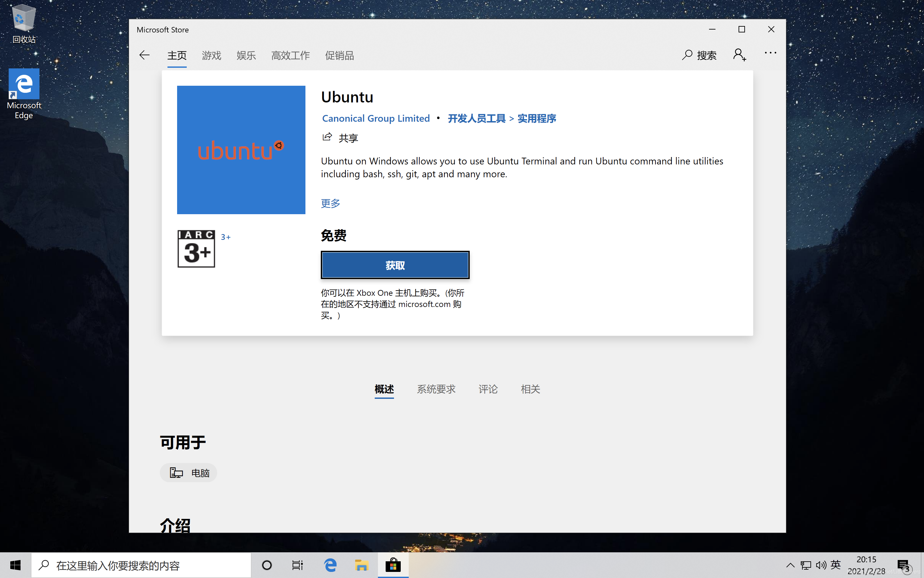Switch input language indicator 英

pos(836,565)
